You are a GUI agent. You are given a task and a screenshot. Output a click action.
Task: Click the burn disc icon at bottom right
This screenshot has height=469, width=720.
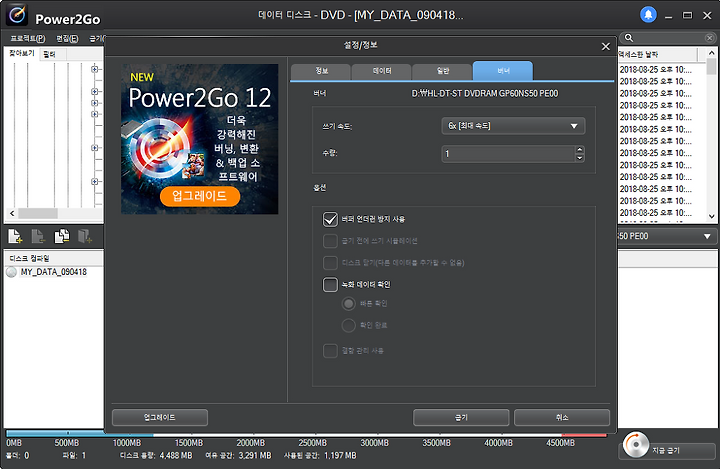pos(636,445)
